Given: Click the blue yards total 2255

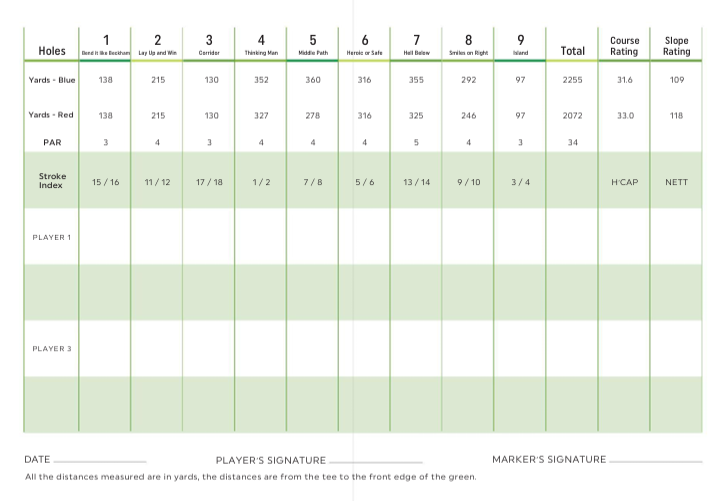Looking at the screenshot, I should click(572, 79).
